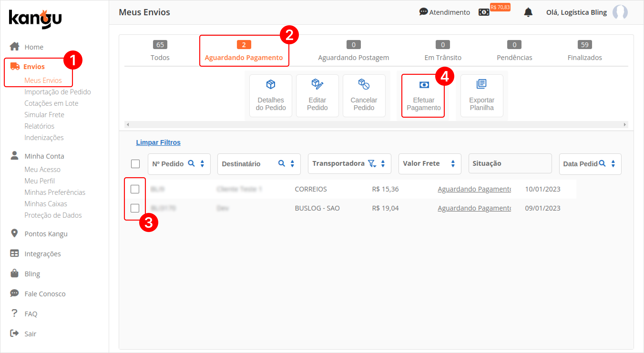Open Relatórios in sidebar
This screenshot has height=353, width=644.
(39, 126)
